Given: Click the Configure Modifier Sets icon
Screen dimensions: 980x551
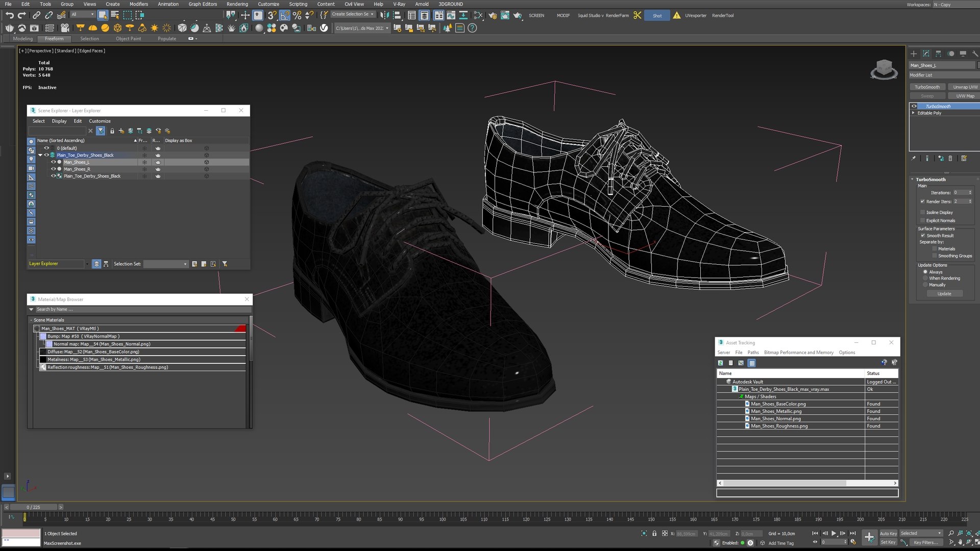Looking at the screenshot, I should (x=964, y=158).
